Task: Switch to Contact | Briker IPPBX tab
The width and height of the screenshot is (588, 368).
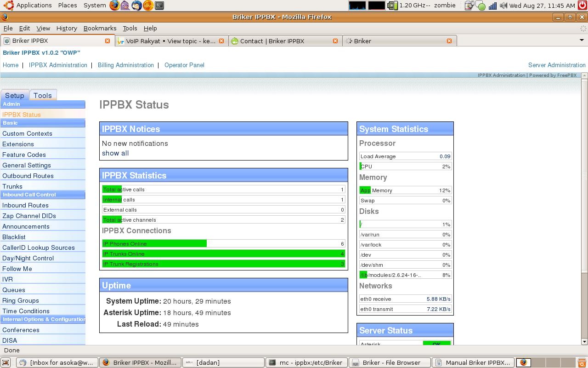Action: pos(272,41)
